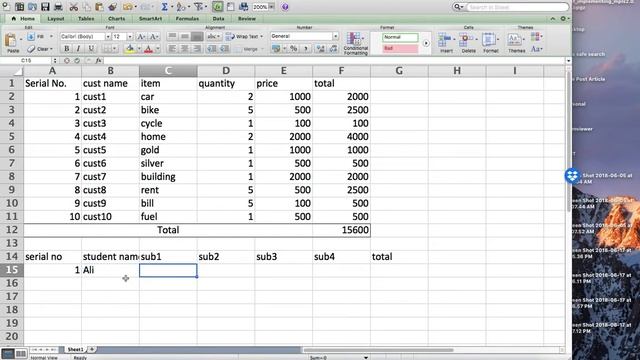This screenshot has width=640, height=360.
Task: Click the Delete cells icon
Action: 466,40
